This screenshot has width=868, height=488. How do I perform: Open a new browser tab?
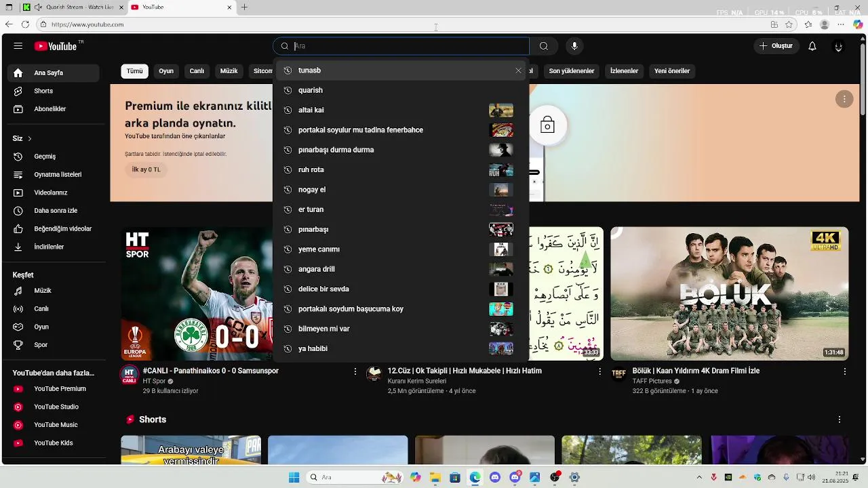[244, 7]
